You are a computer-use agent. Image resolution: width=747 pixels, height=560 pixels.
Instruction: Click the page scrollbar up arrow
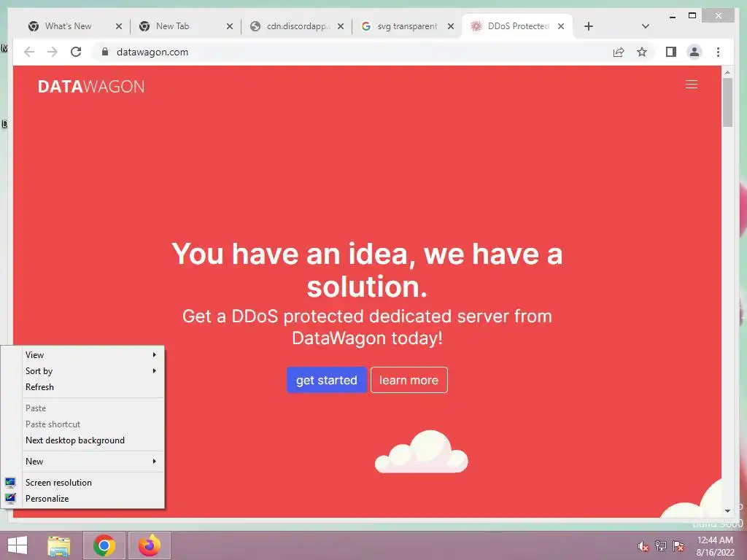[x=727, y=72]
